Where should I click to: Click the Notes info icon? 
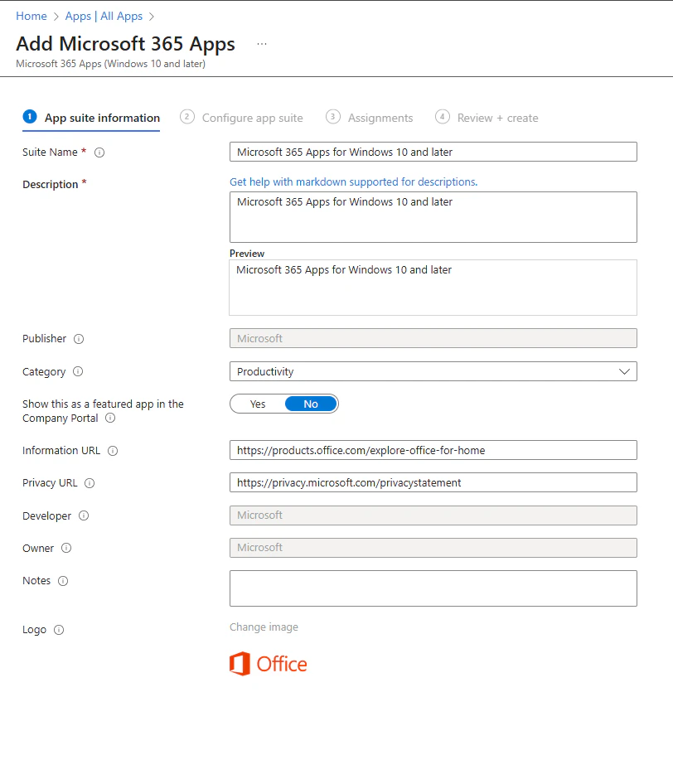pos(63,581)
